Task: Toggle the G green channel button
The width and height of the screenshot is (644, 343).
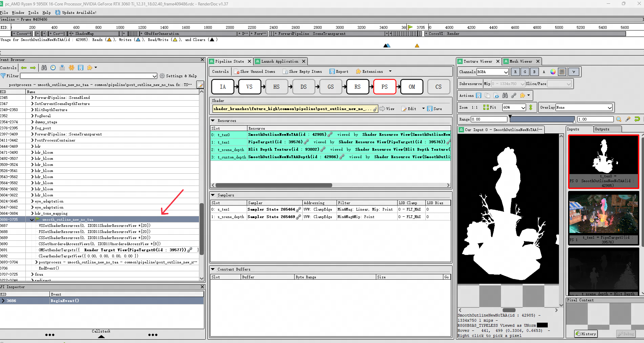Action: [x=525, y=72]
